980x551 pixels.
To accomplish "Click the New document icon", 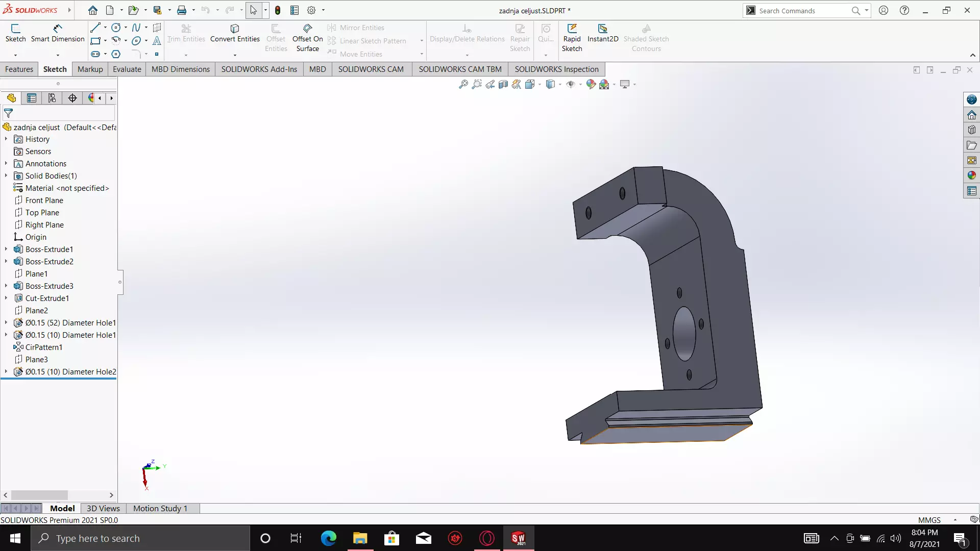I will pos(110,10).
